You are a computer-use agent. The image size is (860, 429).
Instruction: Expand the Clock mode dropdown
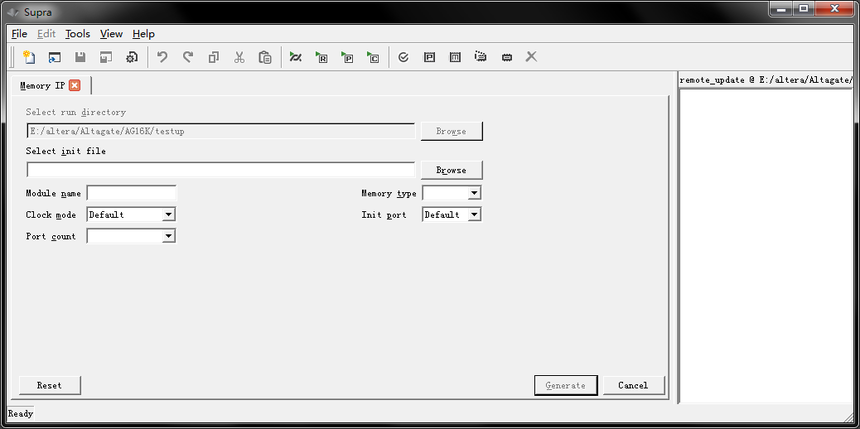coord(169,215)
